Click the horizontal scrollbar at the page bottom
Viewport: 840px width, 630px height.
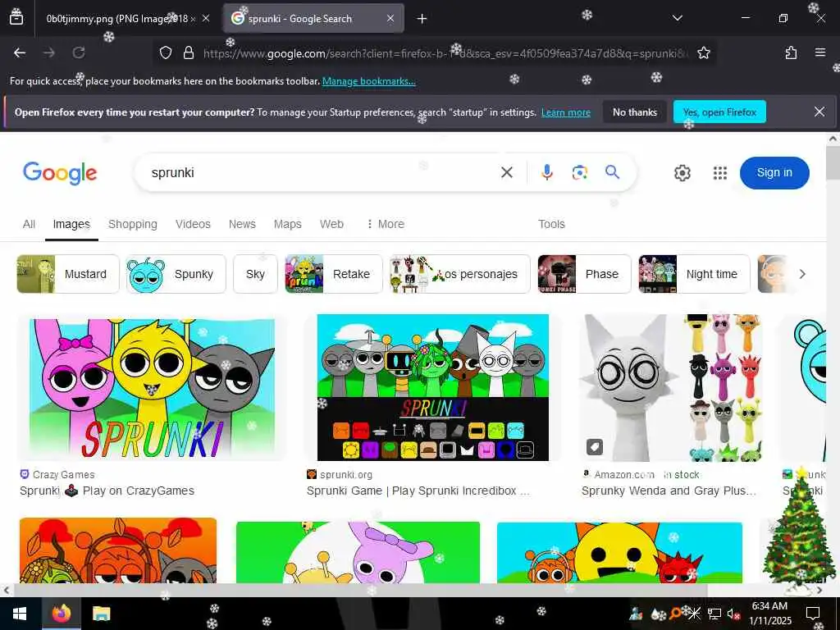360,590
